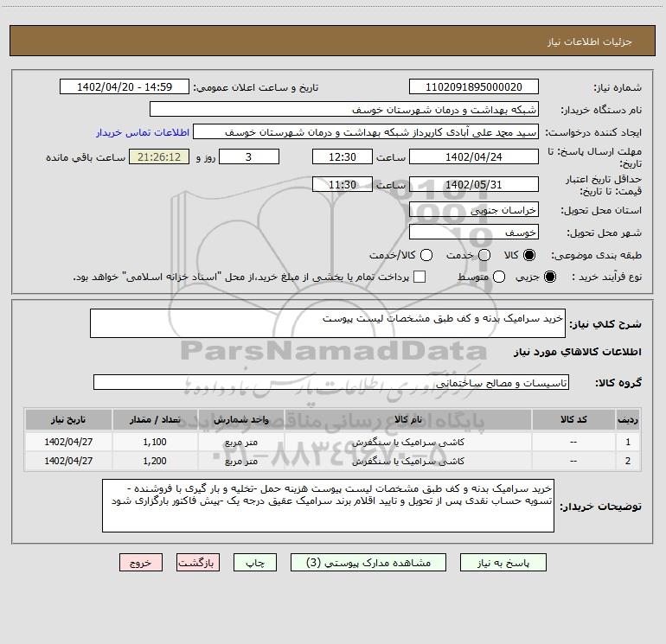
Task: Click row number 1 cell
Action: coord(628,442)
